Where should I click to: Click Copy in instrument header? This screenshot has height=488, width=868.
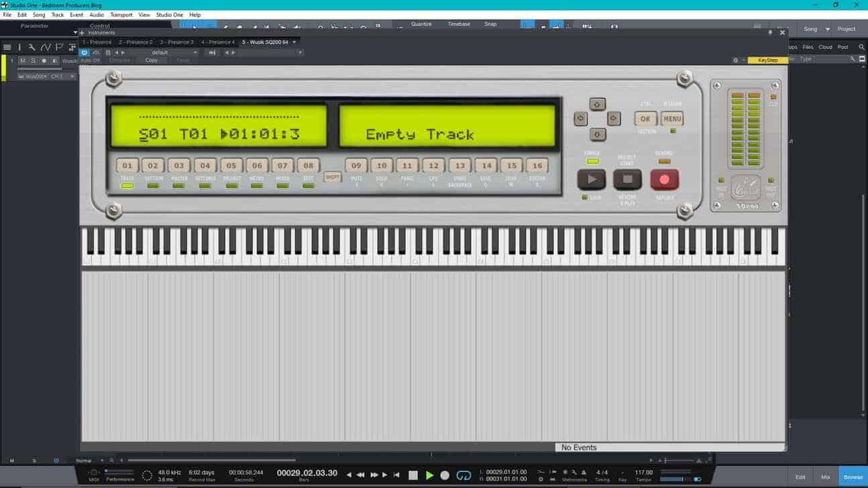point(152,60)
